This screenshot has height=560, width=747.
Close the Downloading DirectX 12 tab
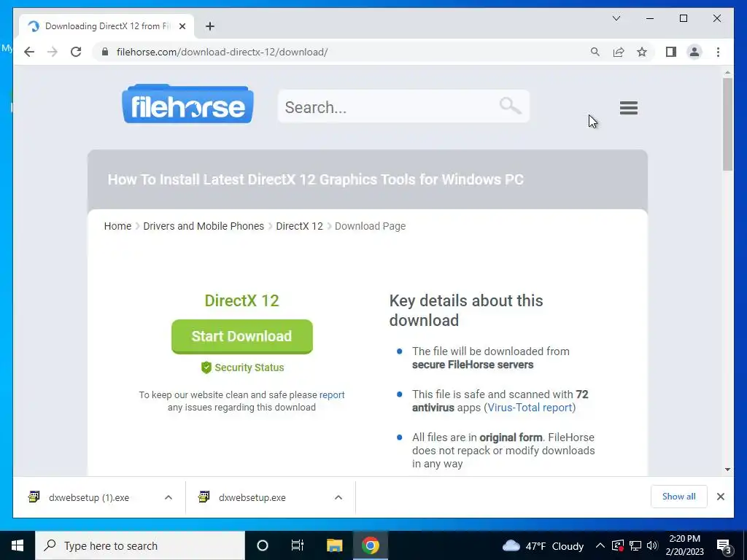click(x=182, y=26)
